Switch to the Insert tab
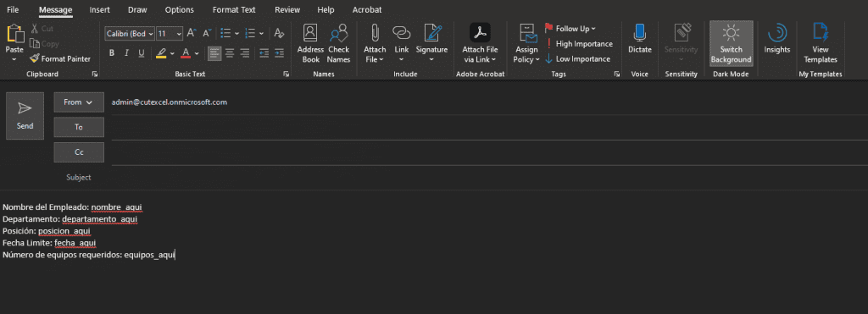The image size is (868, 314). tap(100, 10)
